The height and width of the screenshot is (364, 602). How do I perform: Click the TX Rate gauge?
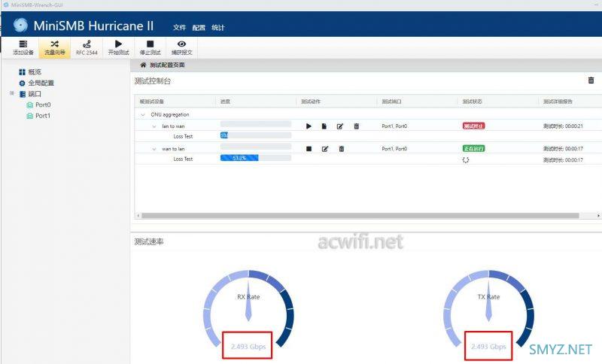coord(488,309)
